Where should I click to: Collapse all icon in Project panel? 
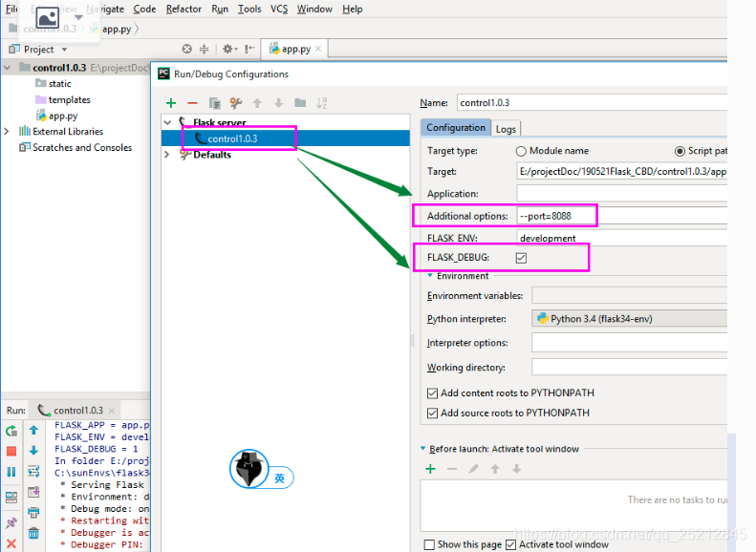coord(204,49)
